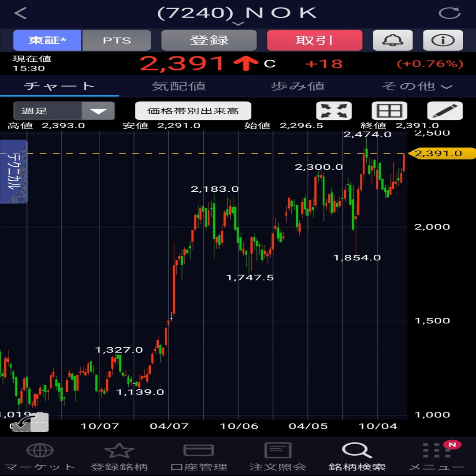Image resolution: width=476 pixels, height=476 pixels.
Task: Click 1,000 price axis label
Action: point(432,415)
